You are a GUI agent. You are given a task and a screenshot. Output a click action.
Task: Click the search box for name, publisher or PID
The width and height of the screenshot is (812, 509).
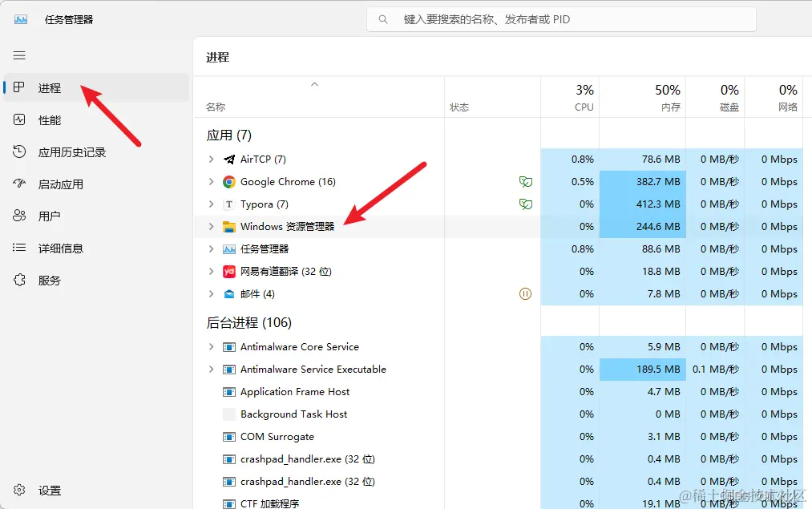pos(561,20)
